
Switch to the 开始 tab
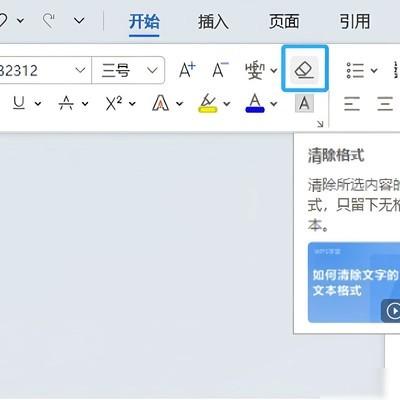[144, 22]
